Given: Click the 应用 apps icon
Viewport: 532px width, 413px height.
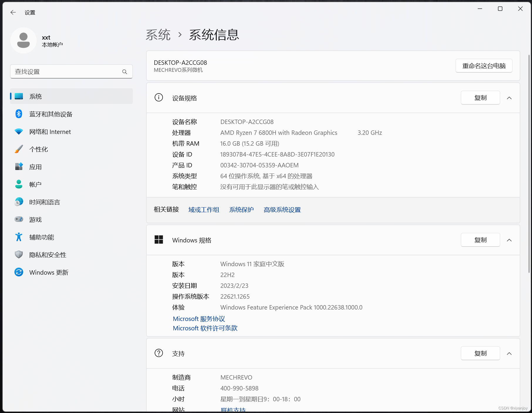Looking at the screenshot, I should 19,166.
